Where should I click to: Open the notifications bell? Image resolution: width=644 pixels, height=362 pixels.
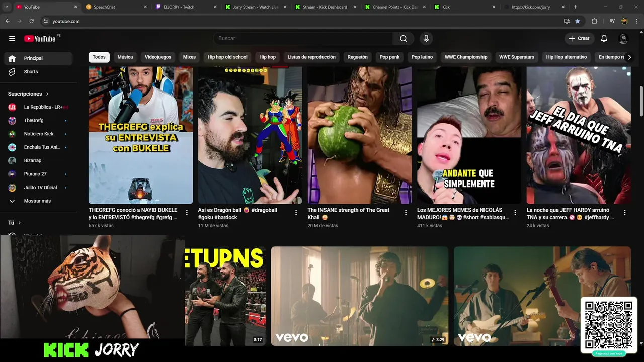[604, 39]
